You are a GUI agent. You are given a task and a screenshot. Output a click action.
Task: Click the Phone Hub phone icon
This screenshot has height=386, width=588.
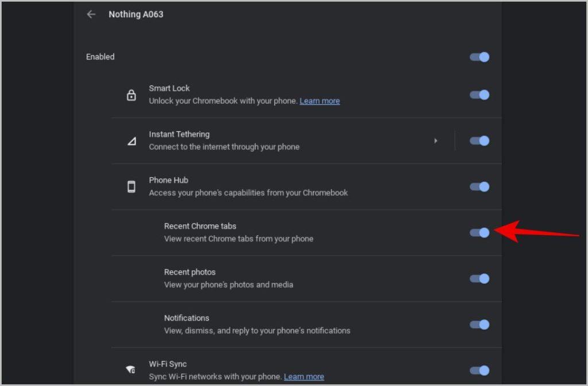pyautogui.click(x=131, y=186)
